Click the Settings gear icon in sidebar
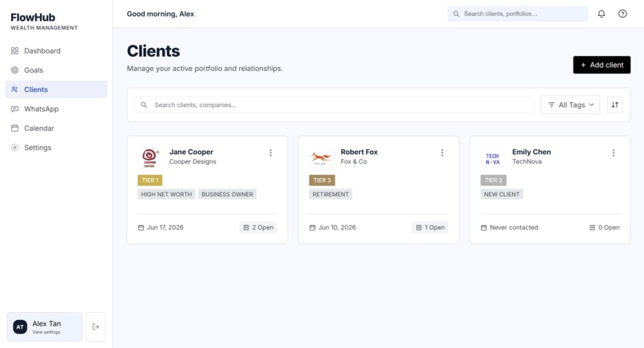 (15, 148)
